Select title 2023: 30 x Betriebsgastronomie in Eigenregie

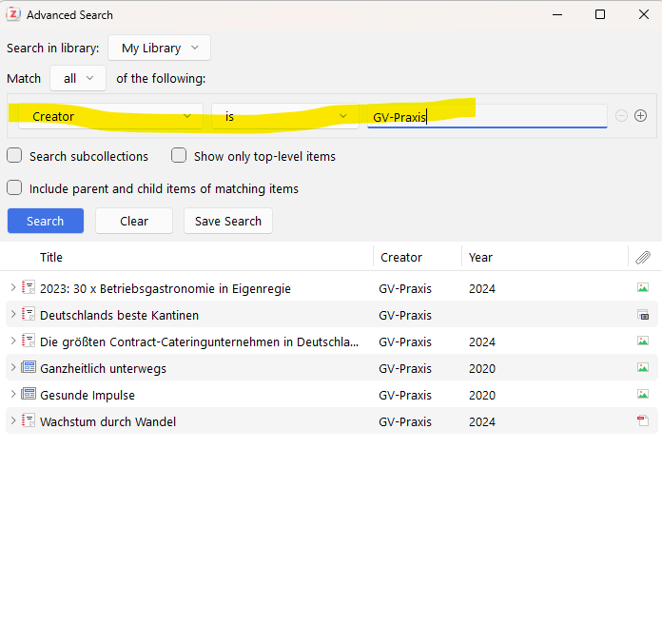pyautogui.click(x=165, y=289)
